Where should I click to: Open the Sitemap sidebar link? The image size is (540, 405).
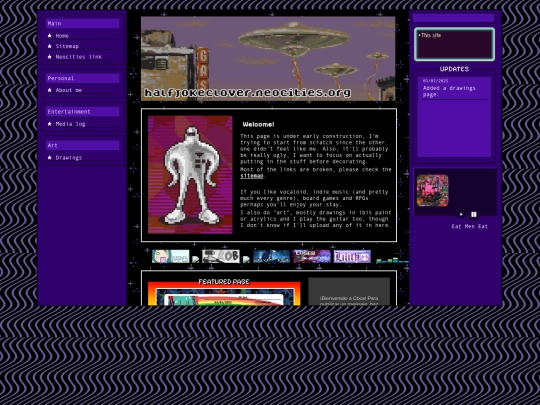tap(68, 46)
